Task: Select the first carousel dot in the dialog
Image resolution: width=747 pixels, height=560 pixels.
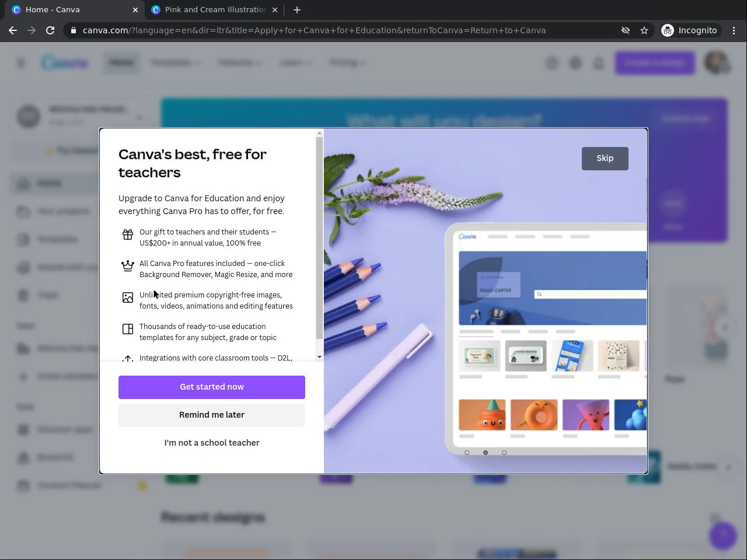Action: pyautogui.click(x=467, y=453)
